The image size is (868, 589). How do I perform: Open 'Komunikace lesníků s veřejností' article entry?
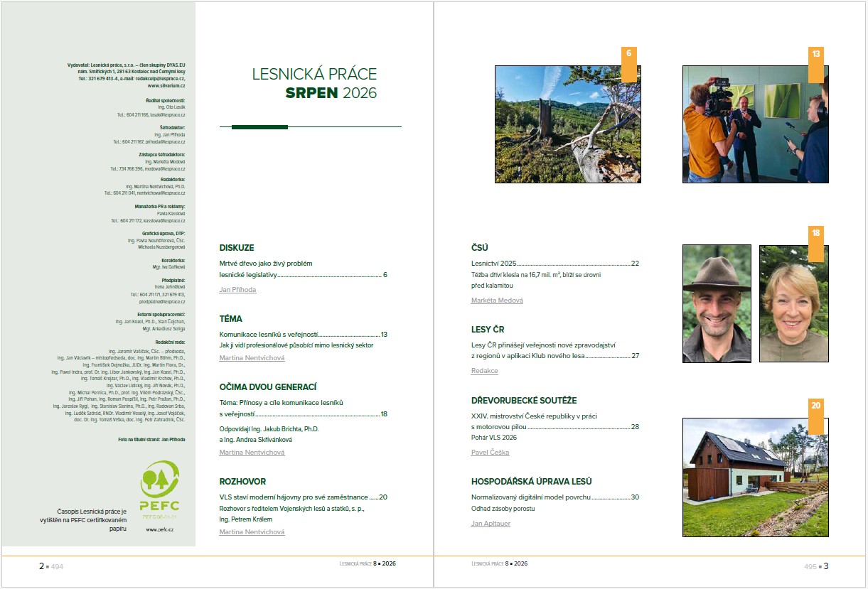pos(303,334)
